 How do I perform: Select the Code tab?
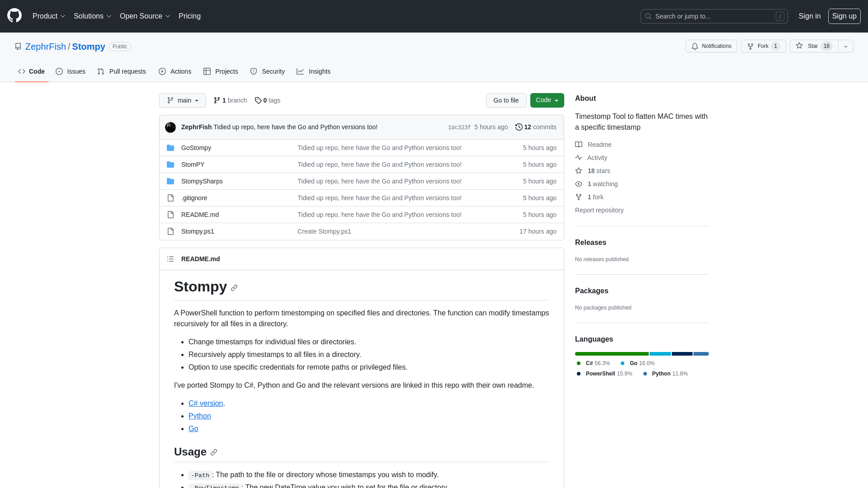click(x=32, y=71)
